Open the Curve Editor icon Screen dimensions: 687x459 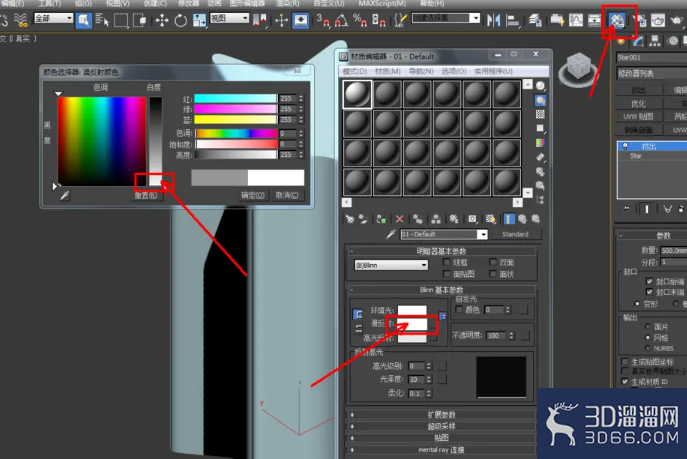click(x=576, y=20)
